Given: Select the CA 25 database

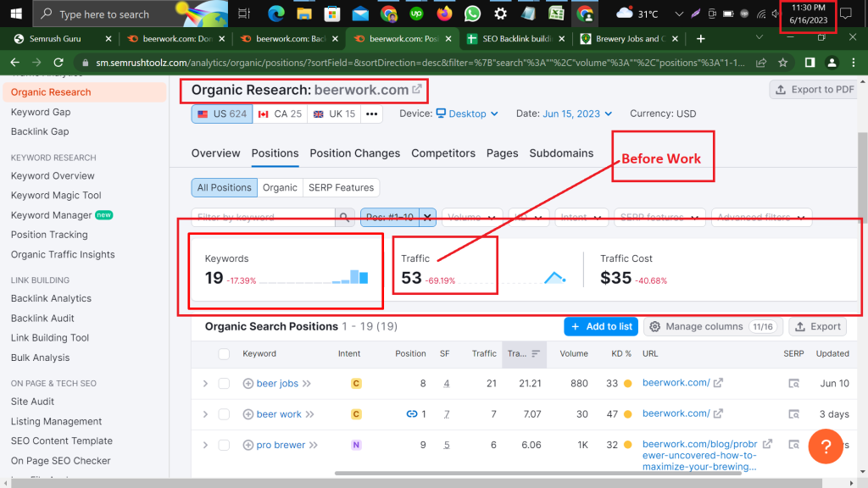Looking at the screenshot, I should coord(280,114).
